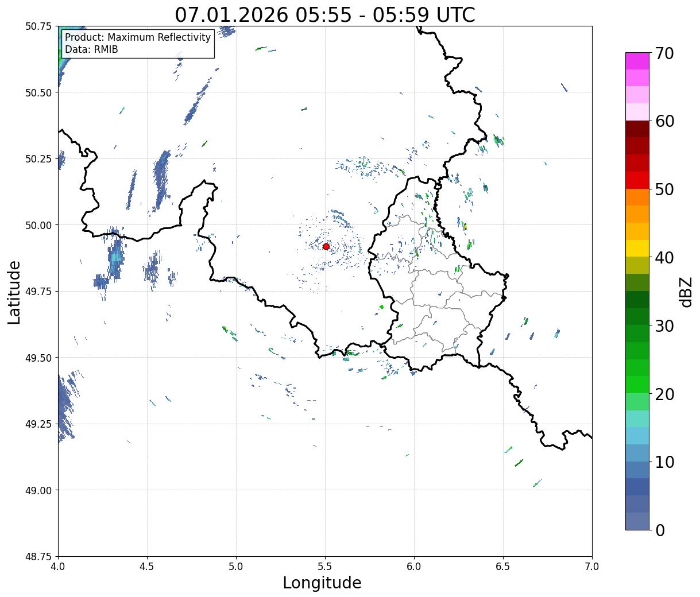Click the longitude tick label 7.0
The width and height of the screenshot is (700, 597).
point(591,566)
